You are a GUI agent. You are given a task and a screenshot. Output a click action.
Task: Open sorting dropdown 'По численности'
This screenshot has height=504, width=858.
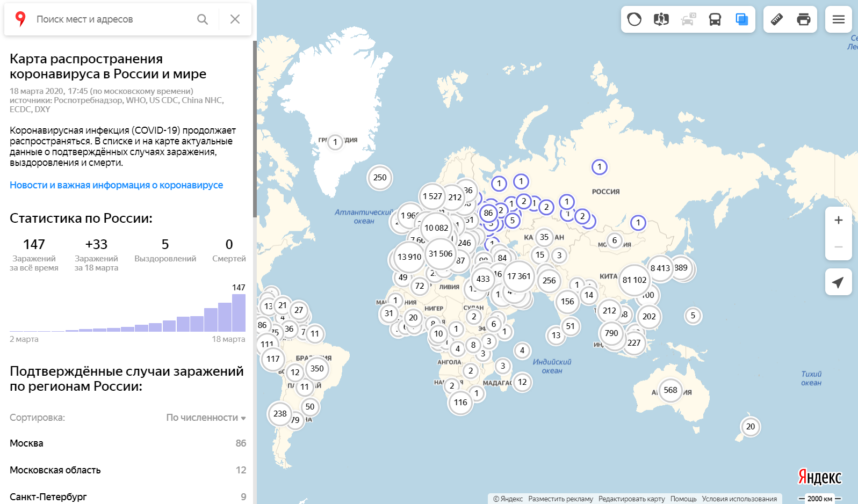(206, 418)
